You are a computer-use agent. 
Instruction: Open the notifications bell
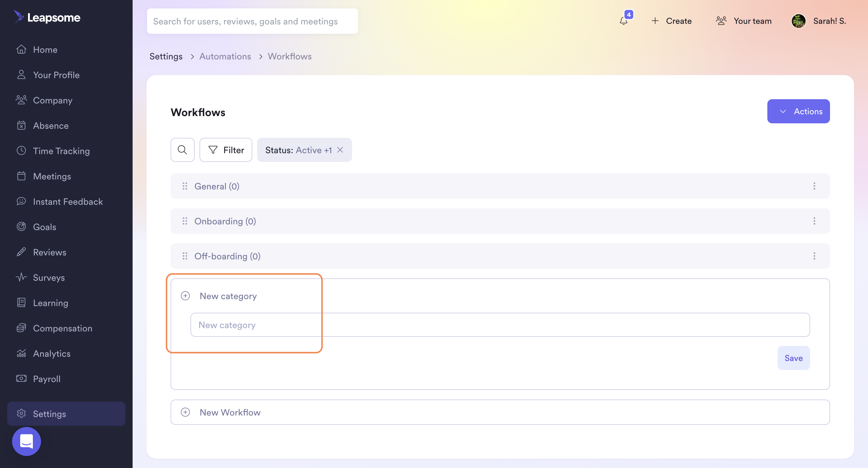click(x=624, y=21)
